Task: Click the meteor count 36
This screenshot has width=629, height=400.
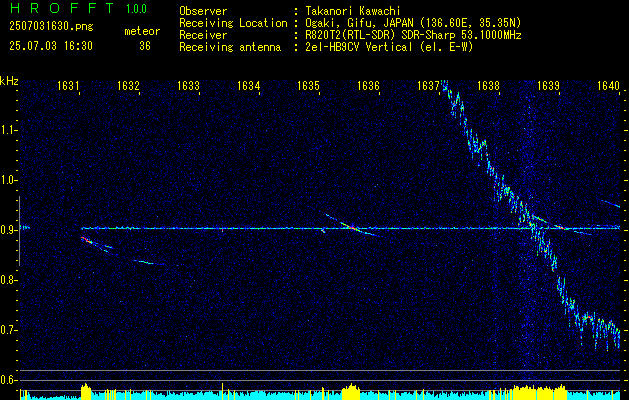Action: pos(145,46)
